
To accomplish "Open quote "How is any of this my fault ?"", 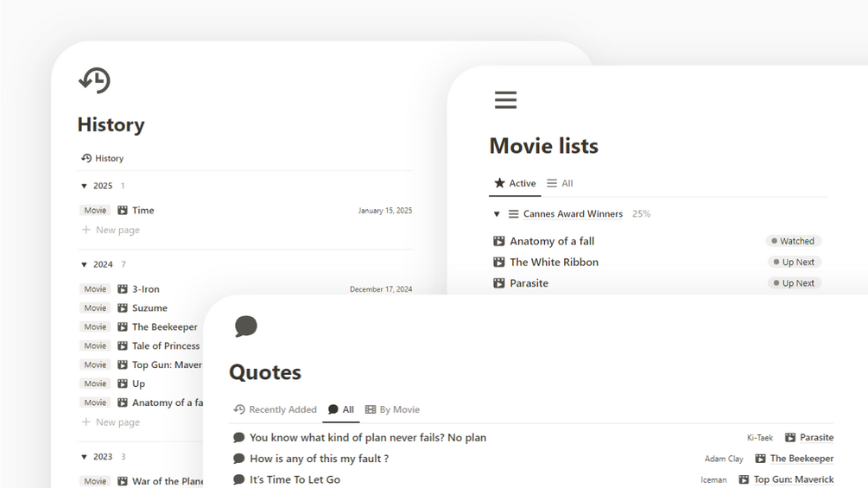I will click(319, 459).
